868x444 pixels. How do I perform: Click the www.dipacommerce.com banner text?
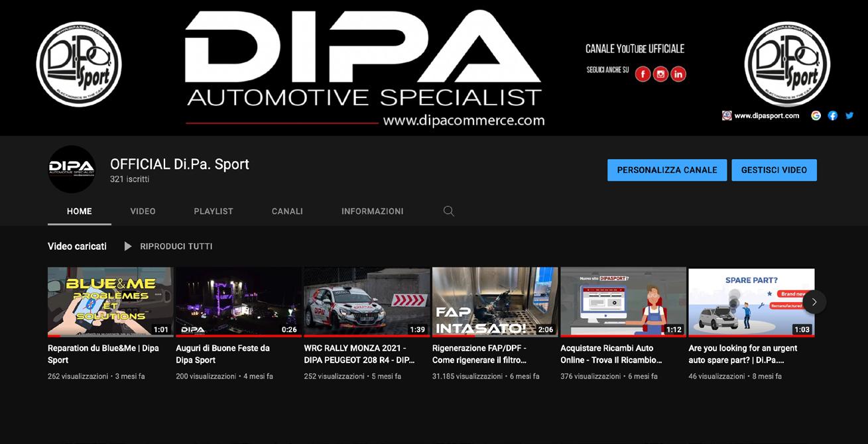(x=464, y=121)
